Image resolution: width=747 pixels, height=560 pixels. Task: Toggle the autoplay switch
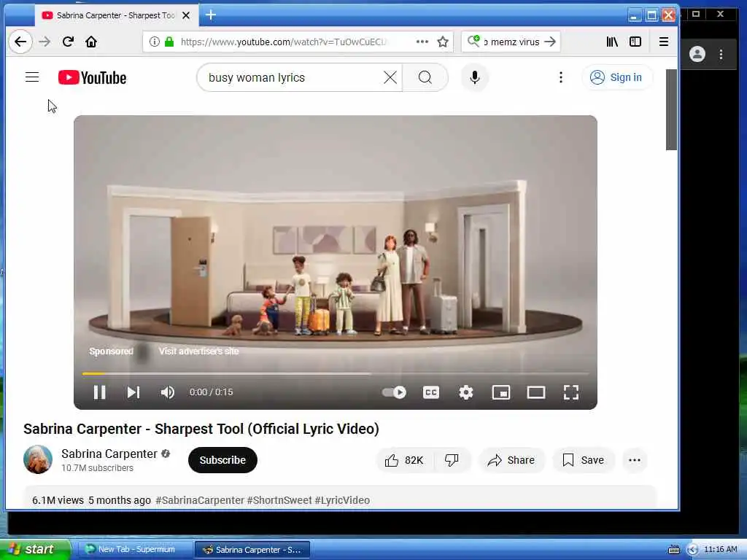pyautogui.click(x=394, y=392)
